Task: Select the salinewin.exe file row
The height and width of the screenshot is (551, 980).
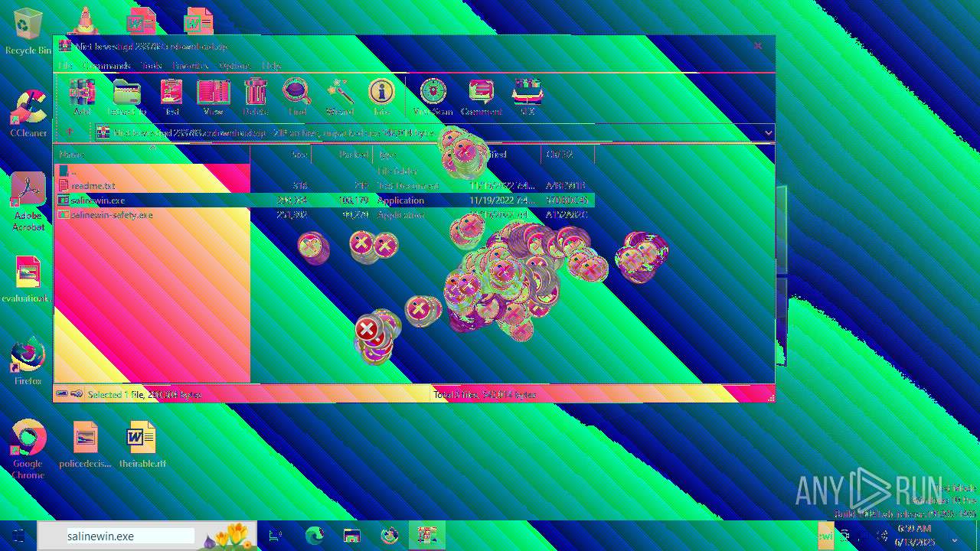Action: coord(324,200)
